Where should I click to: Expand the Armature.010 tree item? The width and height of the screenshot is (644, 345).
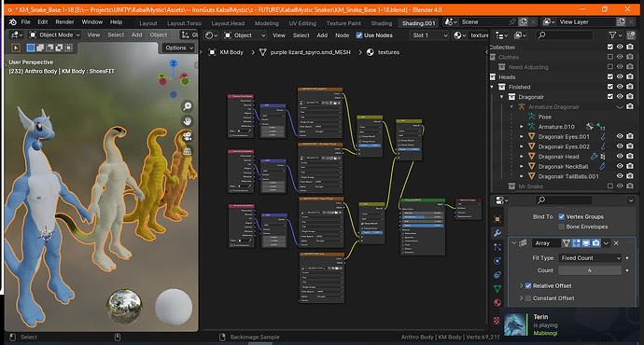(522, 127)
